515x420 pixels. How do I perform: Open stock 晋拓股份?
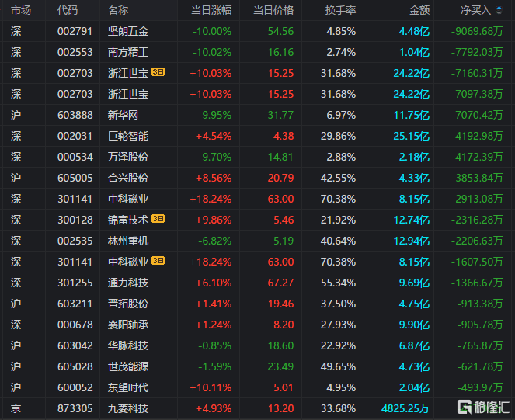pos(128,304)
